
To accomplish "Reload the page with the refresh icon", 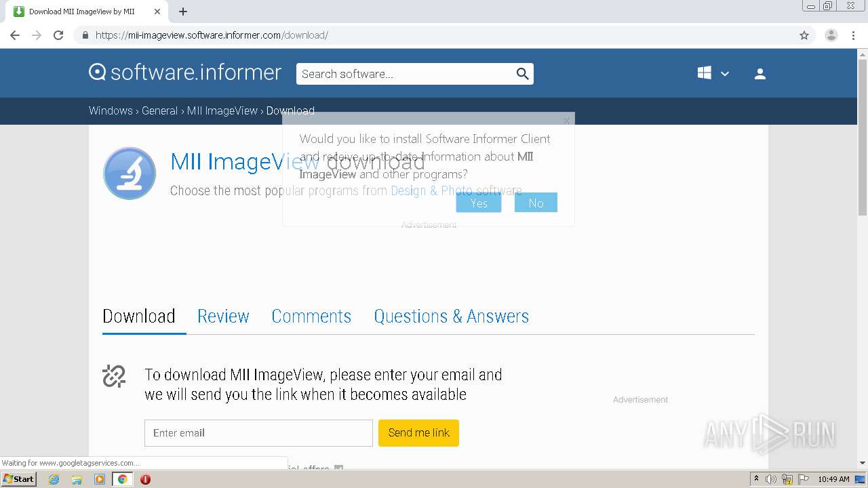I will tap(58, 35).
